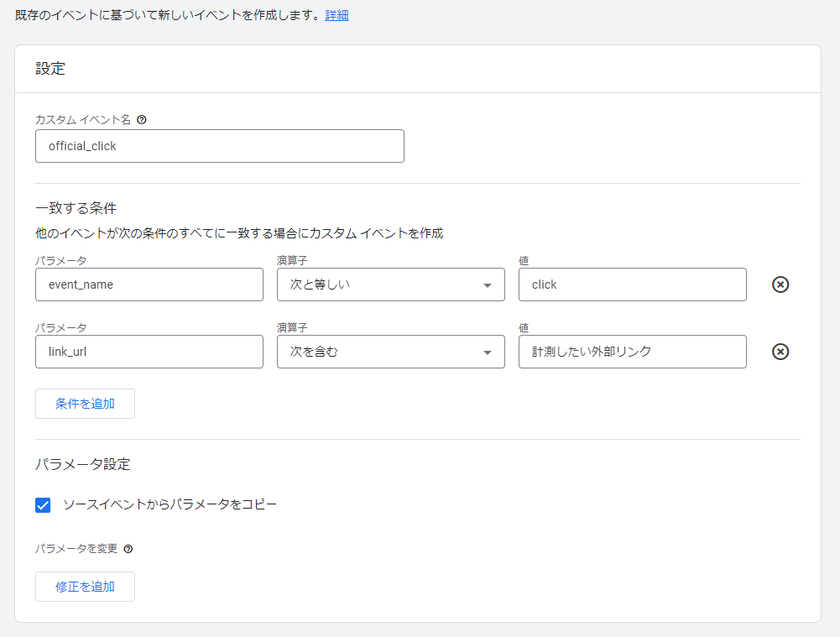Remove the link_url condition row
The width and height of the screenshot is (840, 637).
point(780,352)
